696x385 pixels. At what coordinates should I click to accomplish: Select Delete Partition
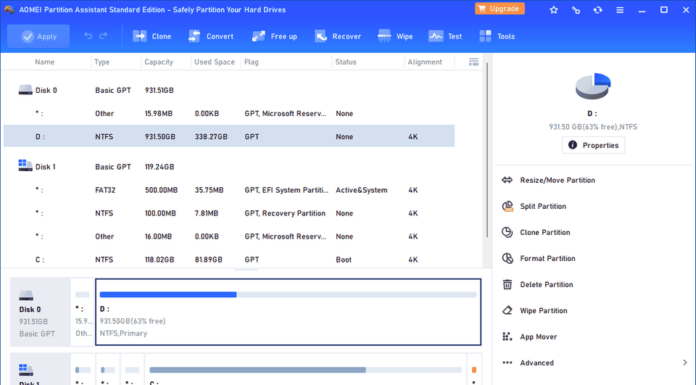546,285
